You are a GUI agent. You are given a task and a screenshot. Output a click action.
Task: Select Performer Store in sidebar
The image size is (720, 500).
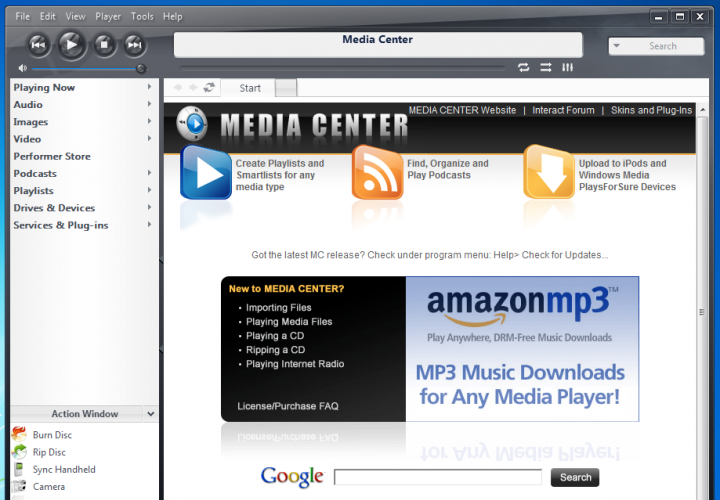[x=52, y=156]
